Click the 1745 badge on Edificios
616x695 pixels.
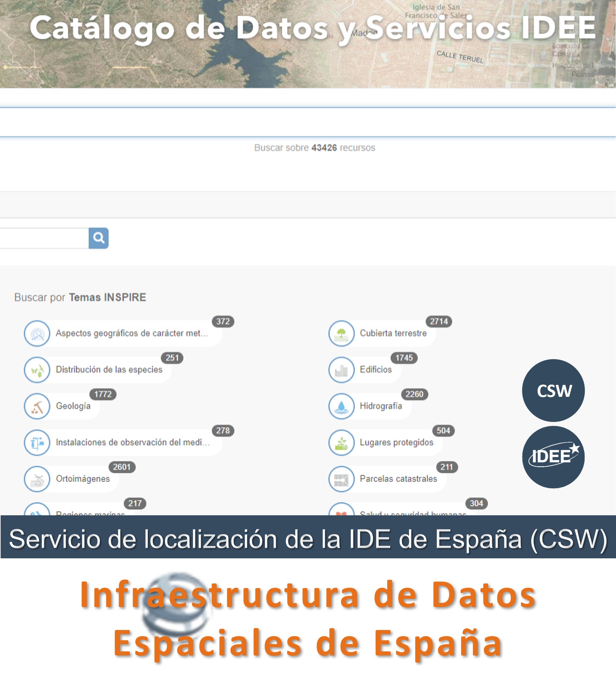[404, 358]
